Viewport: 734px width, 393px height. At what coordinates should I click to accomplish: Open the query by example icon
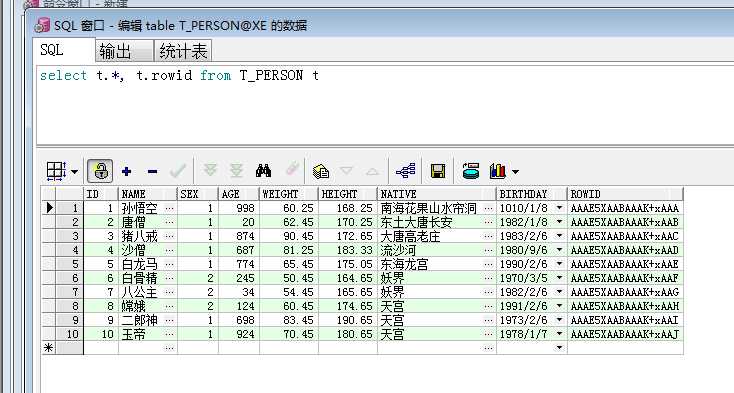pos(321,171)
